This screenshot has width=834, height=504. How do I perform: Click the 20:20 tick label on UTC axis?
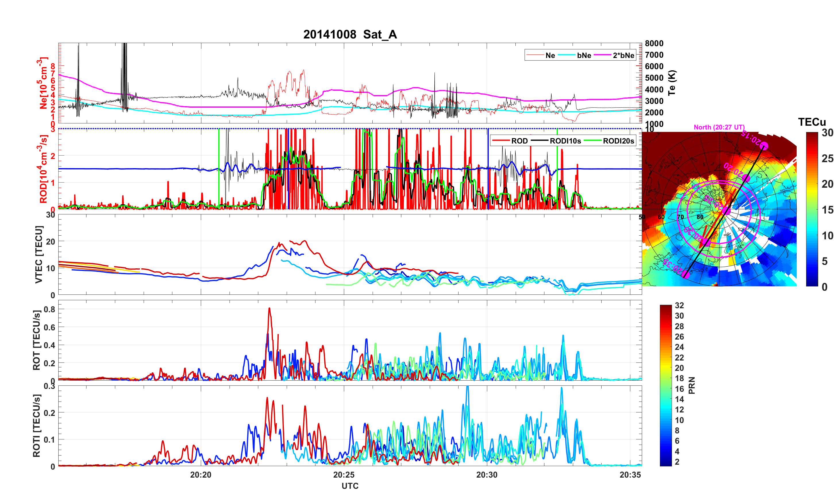coord(201,475)
